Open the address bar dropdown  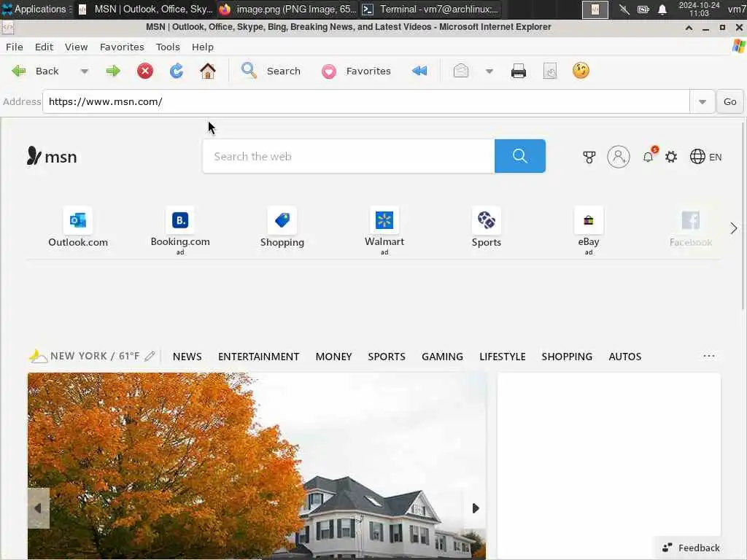[703, 101]
